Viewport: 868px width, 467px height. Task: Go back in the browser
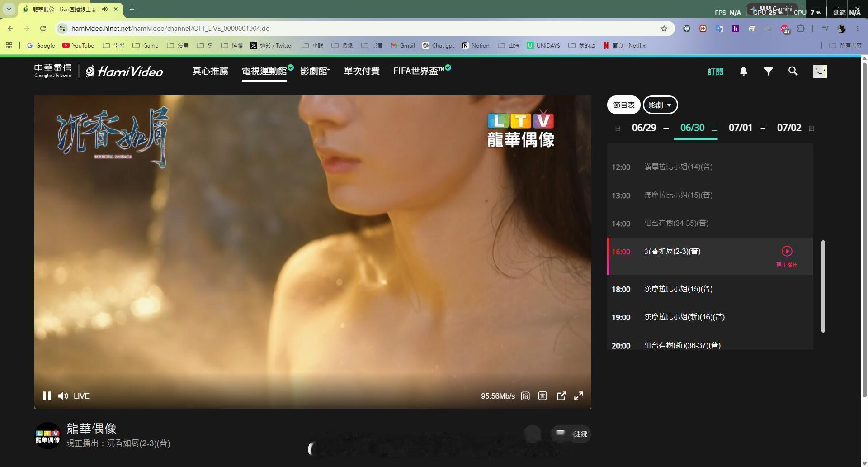10,29
